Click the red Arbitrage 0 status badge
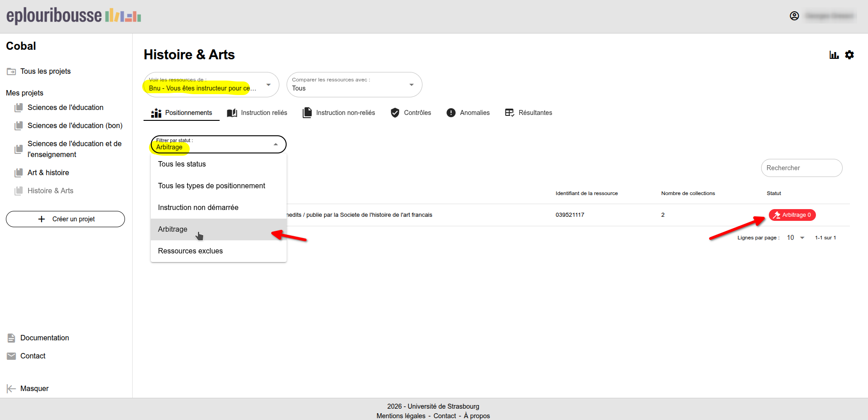 [x=792, y=215]
